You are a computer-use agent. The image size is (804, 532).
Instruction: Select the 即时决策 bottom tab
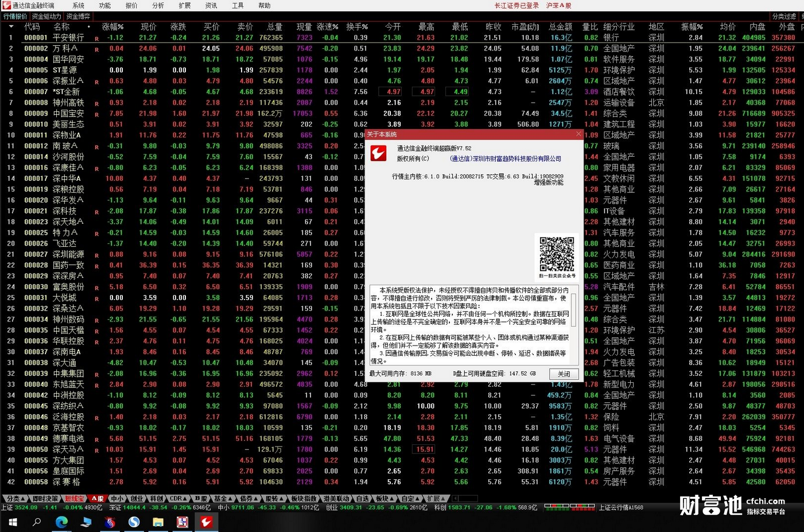[45, 499]
